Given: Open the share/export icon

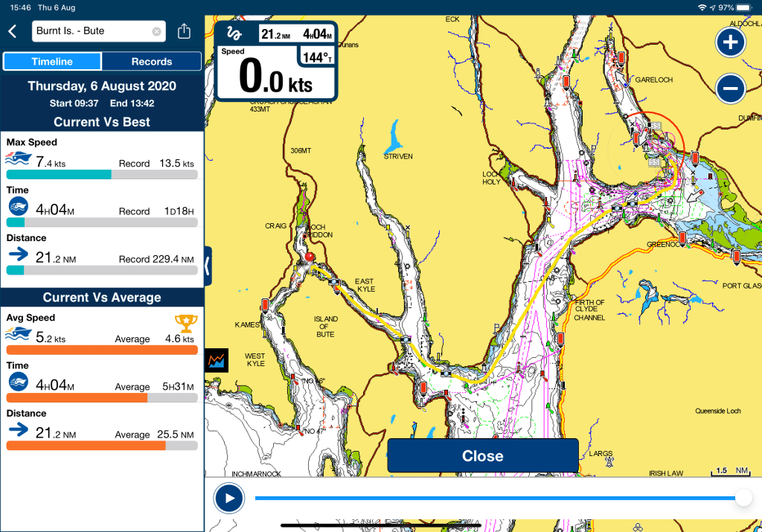Looking at the screenshot, I should (185, 31).
